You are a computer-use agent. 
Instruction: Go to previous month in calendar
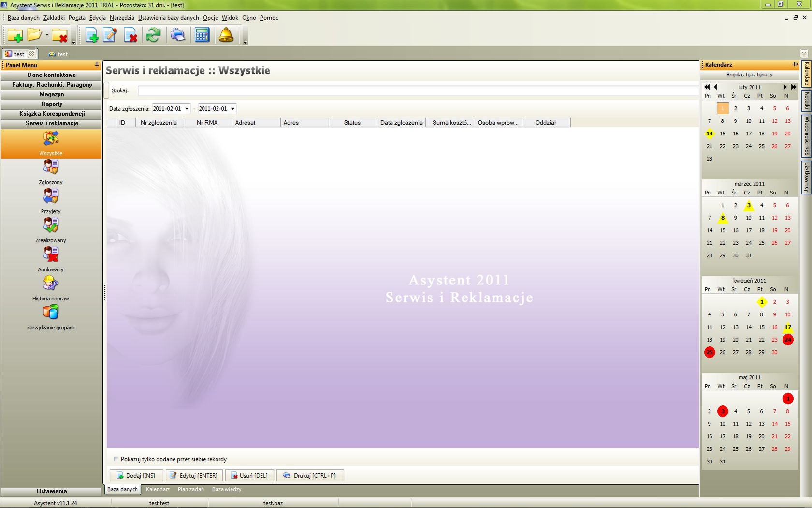715,87
